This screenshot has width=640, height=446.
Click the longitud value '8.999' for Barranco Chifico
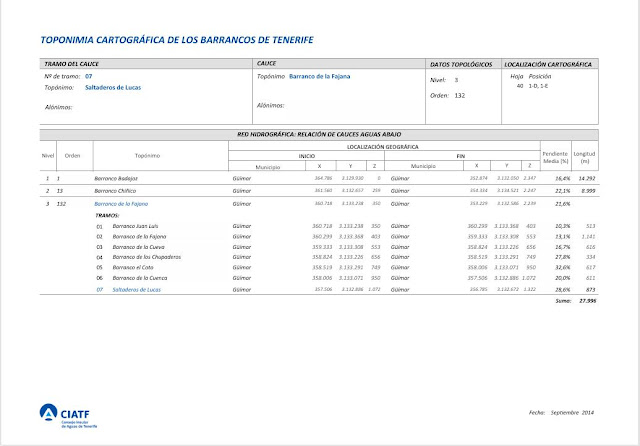pyautogui.click(x=588, y=191)
